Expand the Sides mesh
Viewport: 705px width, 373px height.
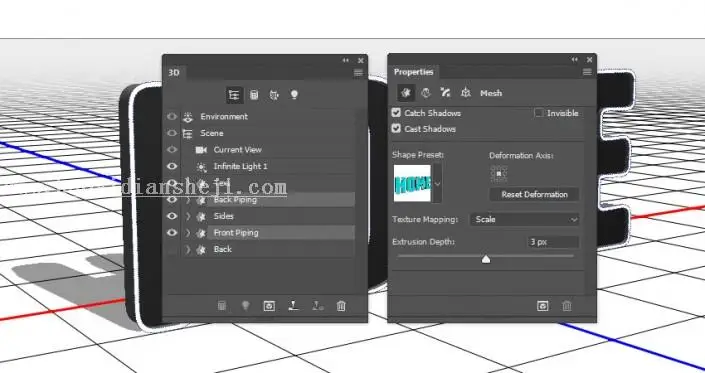point(188,217)
